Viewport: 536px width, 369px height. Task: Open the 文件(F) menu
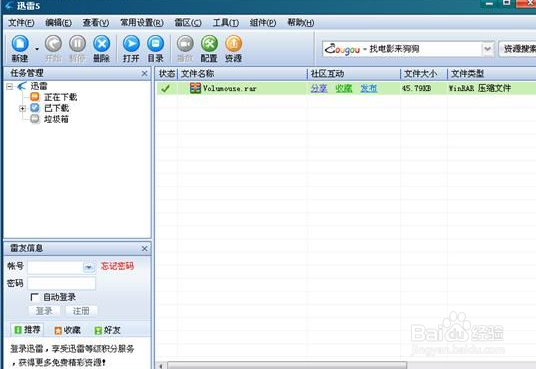[x=21, y=23]
